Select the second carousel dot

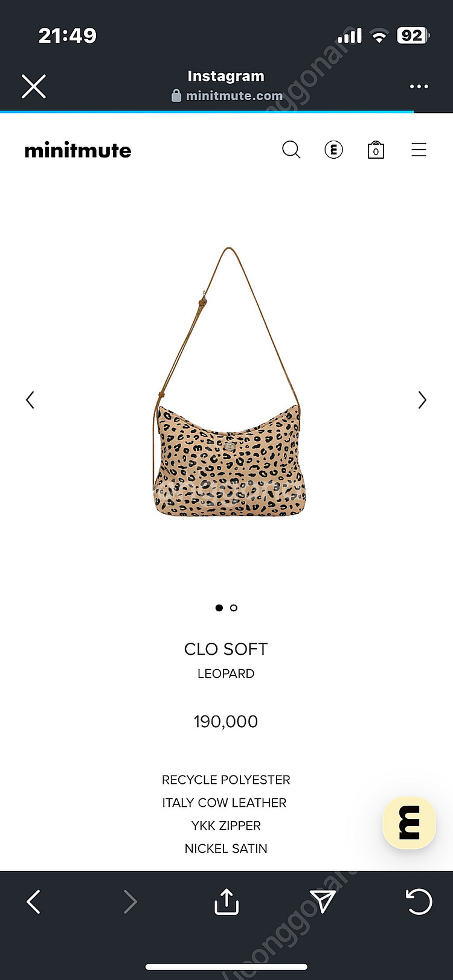point(234,608)
